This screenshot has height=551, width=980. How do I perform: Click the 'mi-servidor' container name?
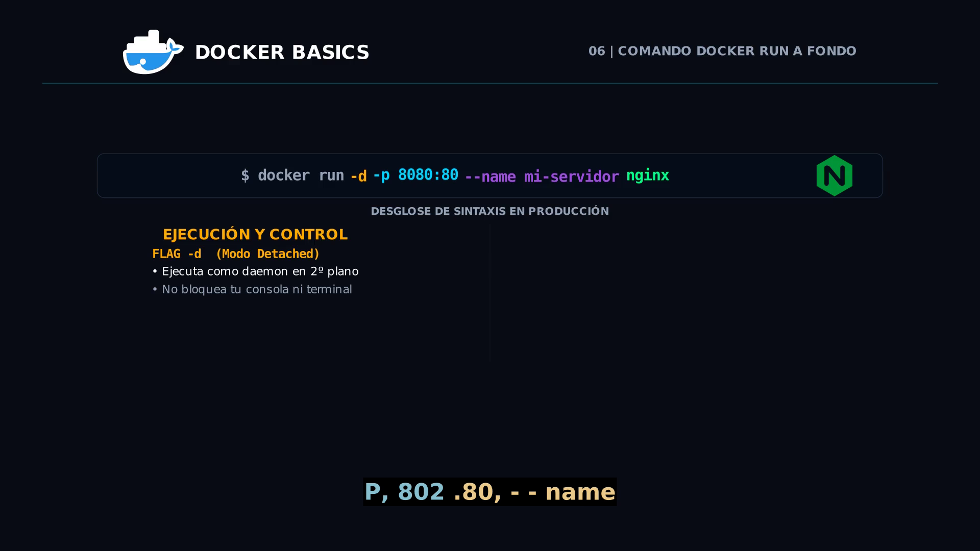coord(572,177)
